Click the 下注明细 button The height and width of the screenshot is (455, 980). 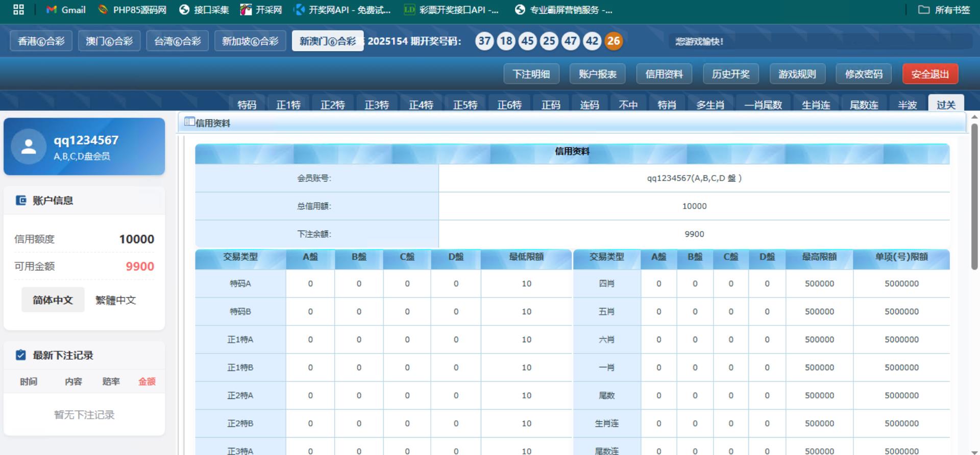531,74
